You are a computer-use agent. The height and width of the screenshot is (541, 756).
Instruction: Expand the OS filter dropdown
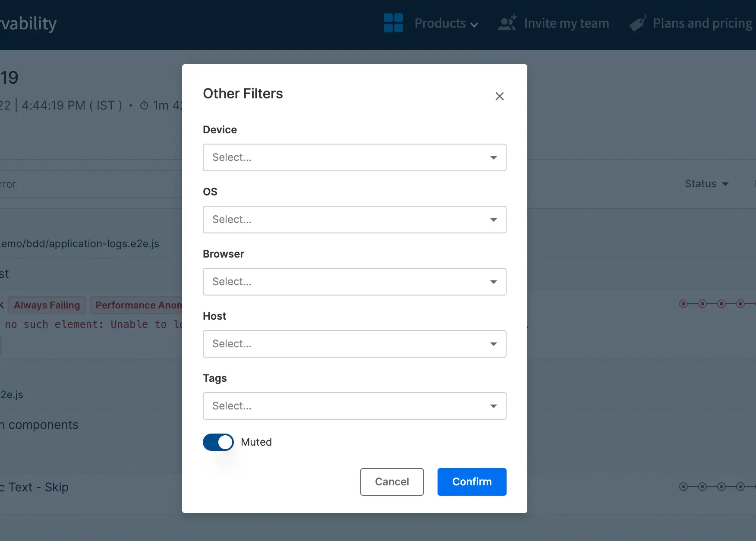click(354, 220)
